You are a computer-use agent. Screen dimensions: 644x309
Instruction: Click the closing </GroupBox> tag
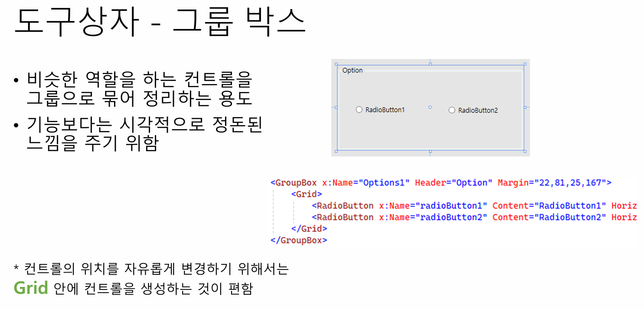tap(299, 240)
